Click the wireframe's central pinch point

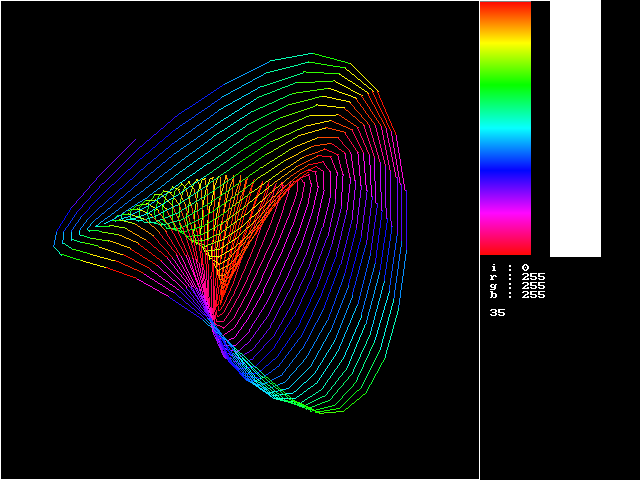click(213, 318)
